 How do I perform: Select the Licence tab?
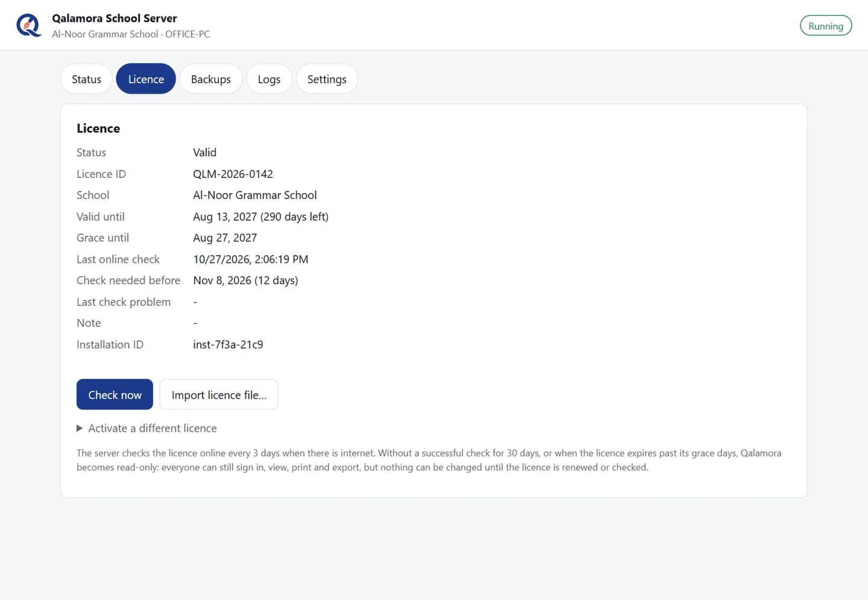coord(146,79)
